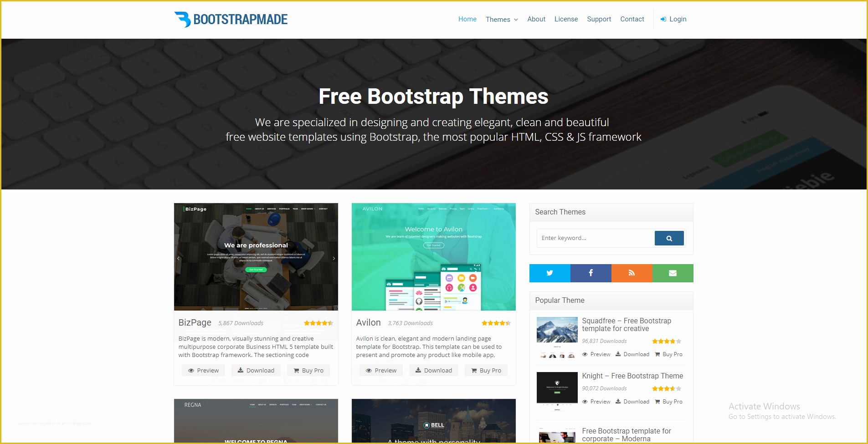
Task: Click the Avilon theme title
Action: [368, 322]
